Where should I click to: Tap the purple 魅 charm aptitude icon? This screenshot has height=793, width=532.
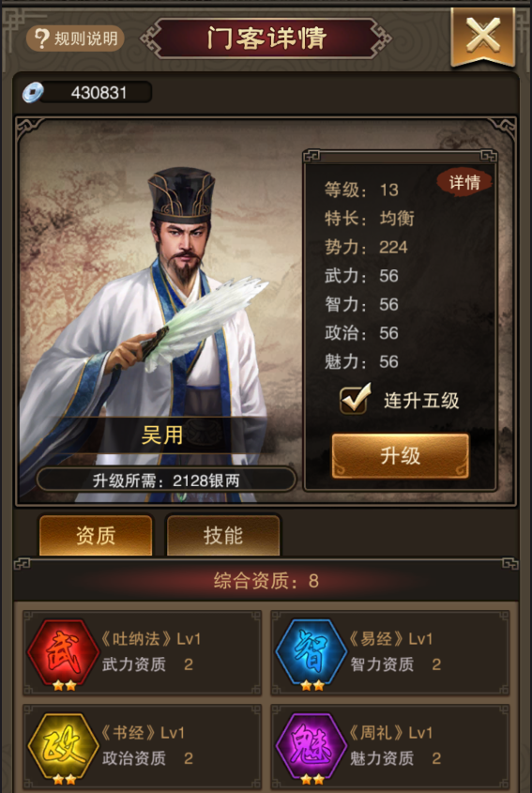[x=312, y=746]
